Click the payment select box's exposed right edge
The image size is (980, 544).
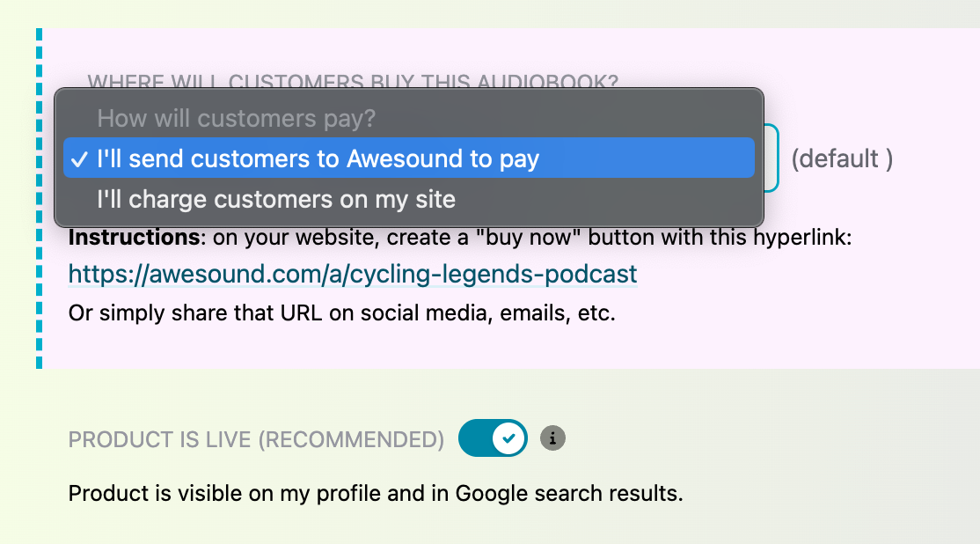[x=771, y=158]
